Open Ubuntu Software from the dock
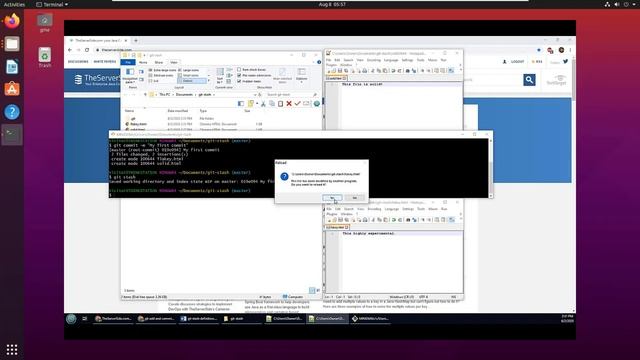640x360 pixels. click(x=12, y=89)
